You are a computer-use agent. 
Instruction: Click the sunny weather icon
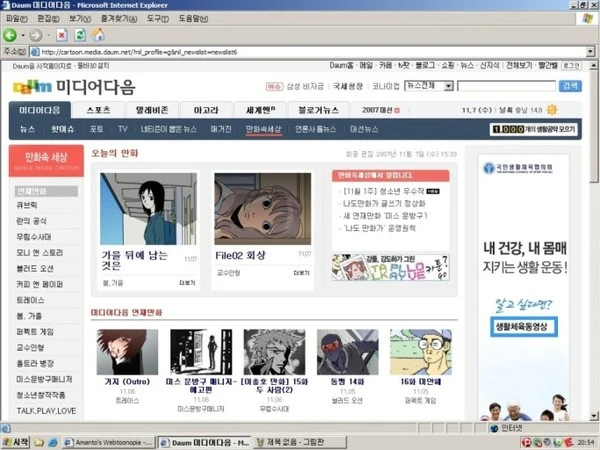[552, 110]
